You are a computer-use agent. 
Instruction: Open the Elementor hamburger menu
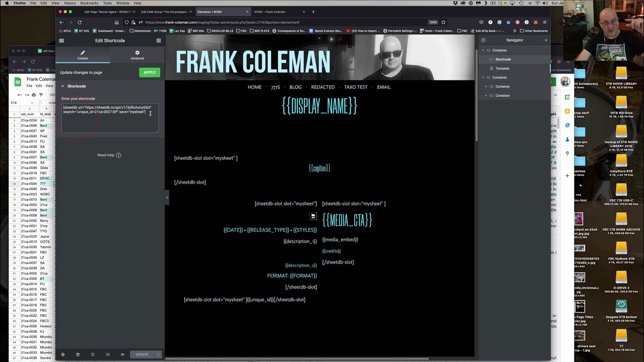(61, 41)
